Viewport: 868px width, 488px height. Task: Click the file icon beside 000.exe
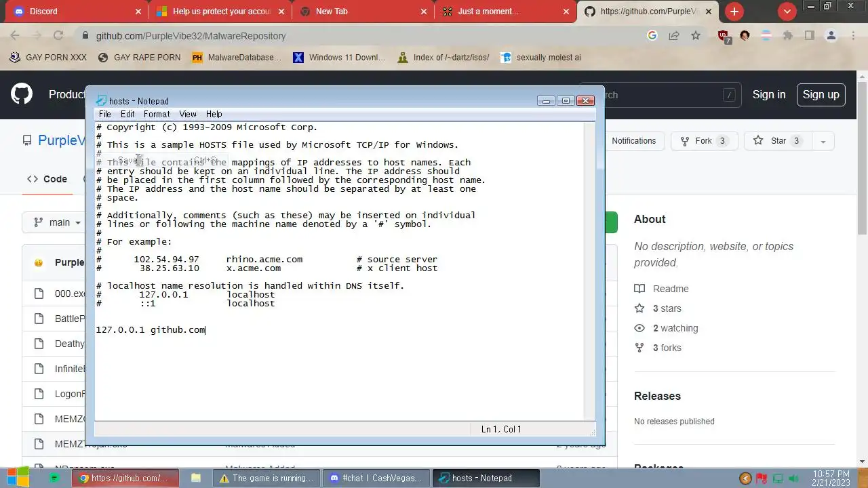tap(39, 293)
